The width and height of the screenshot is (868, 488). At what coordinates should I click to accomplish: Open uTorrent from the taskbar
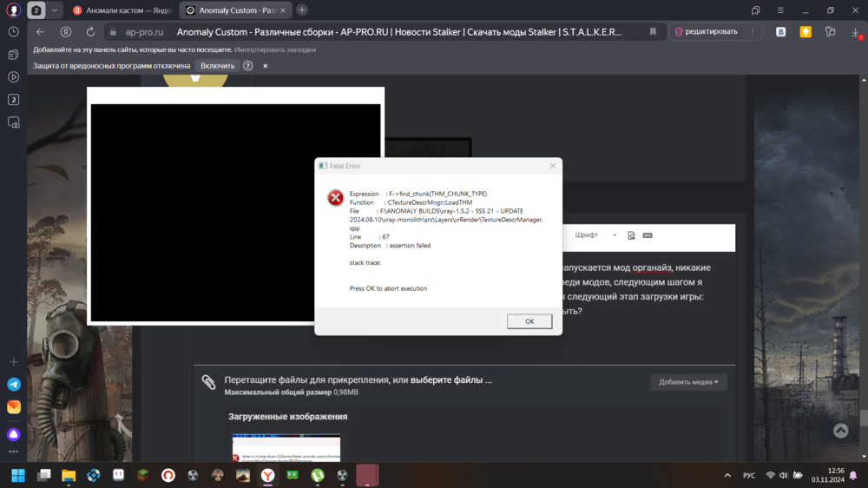tap(318, 475)
